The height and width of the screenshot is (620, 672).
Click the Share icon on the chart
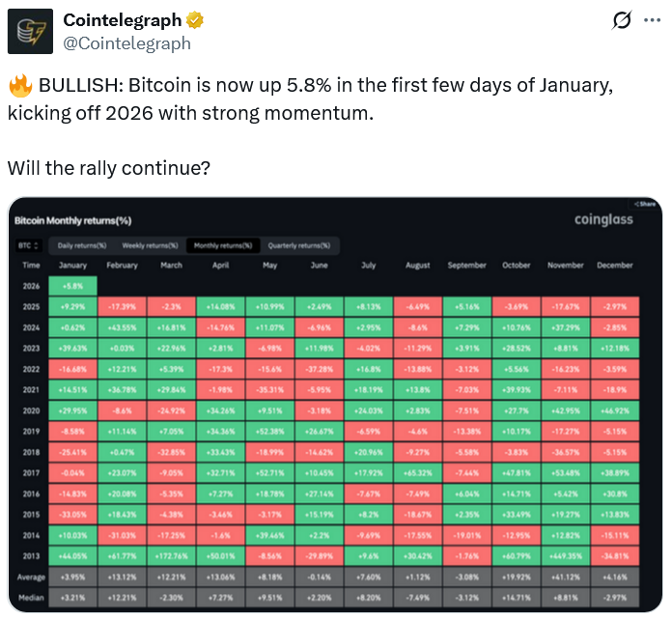646,204
